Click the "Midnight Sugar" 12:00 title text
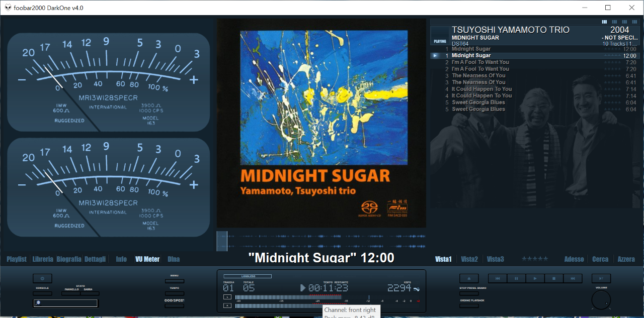 321,258
